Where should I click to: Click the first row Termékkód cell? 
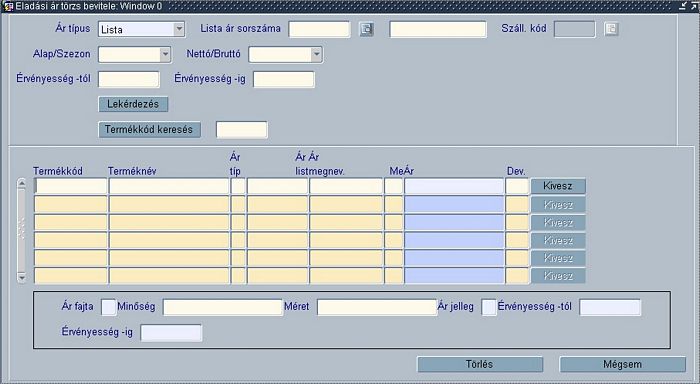point(71,186)
